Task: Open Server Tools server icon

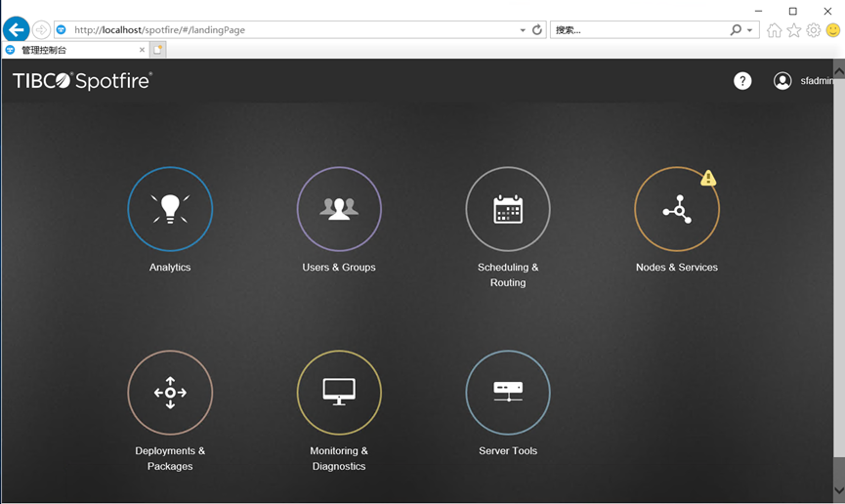Action: pos(508,393)
